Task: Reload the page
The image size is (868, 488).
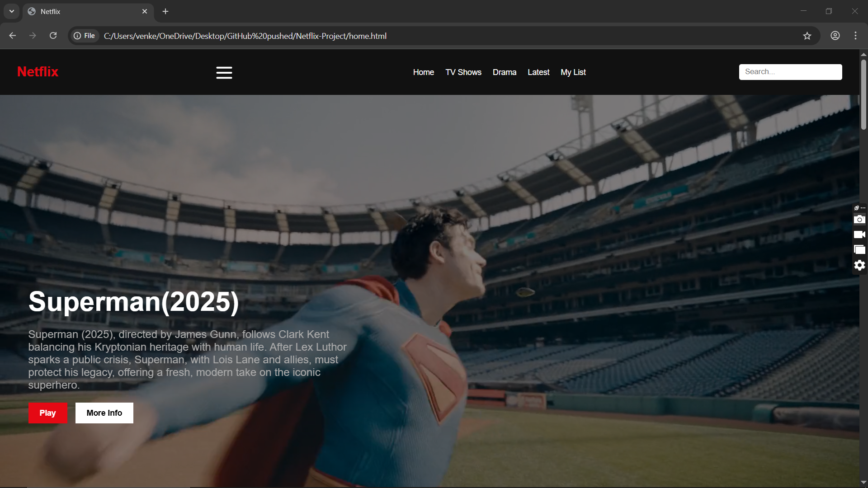Action: (x=53, y=36)
